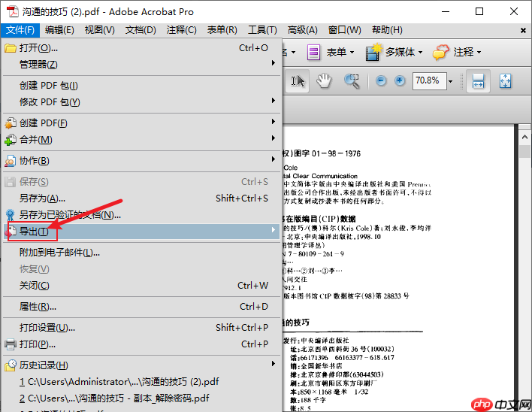Open the zoom percentage dropdown arrow
Screen dimensions: 532x412
[x=451, y=81]
